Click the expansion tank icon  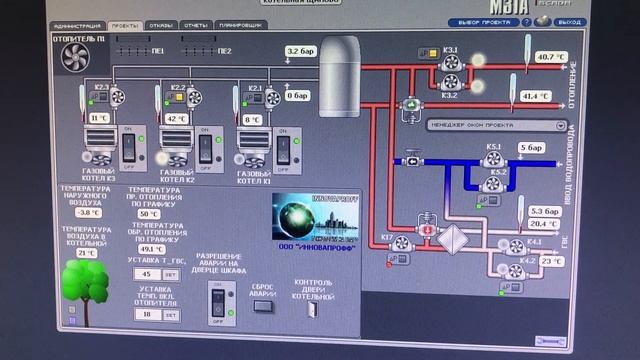(x=339, y=77)
